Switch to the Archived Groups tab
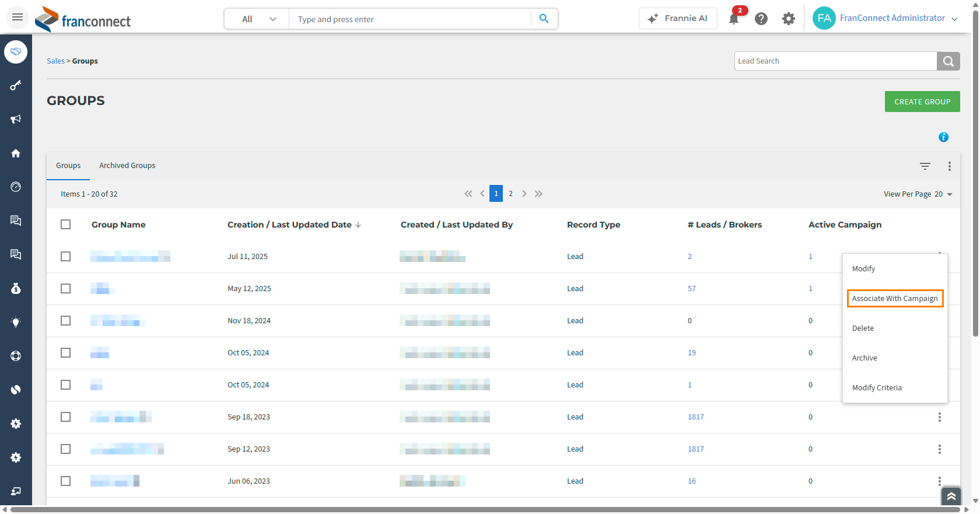980x514 pixels. [127, 166]
